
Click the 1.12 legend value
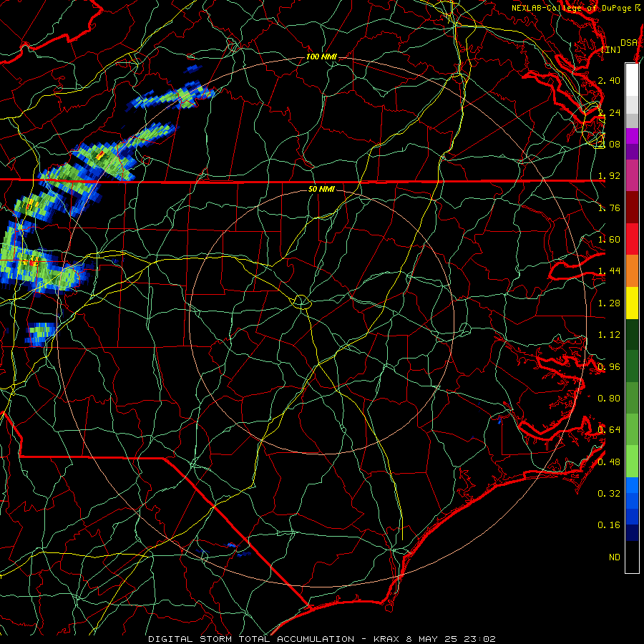609,335
